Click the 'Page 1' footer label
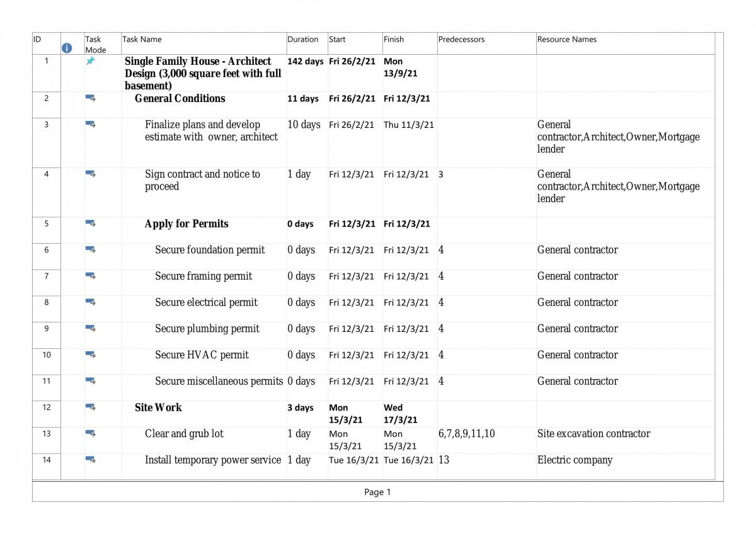 point(377,492)
